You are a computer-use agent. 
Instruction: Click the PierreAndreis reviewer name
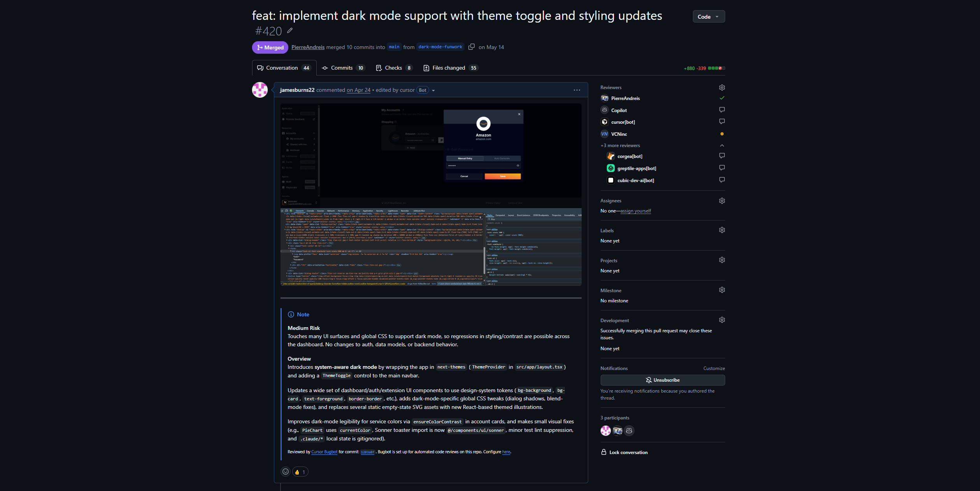click(x=625, y=98)
